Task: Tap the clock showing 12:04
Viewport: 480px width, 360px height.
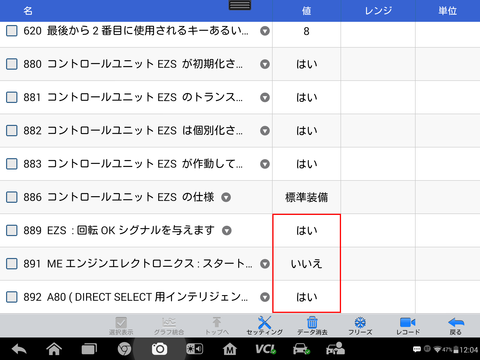Action: pyautogui.click(x=469, y=350)
